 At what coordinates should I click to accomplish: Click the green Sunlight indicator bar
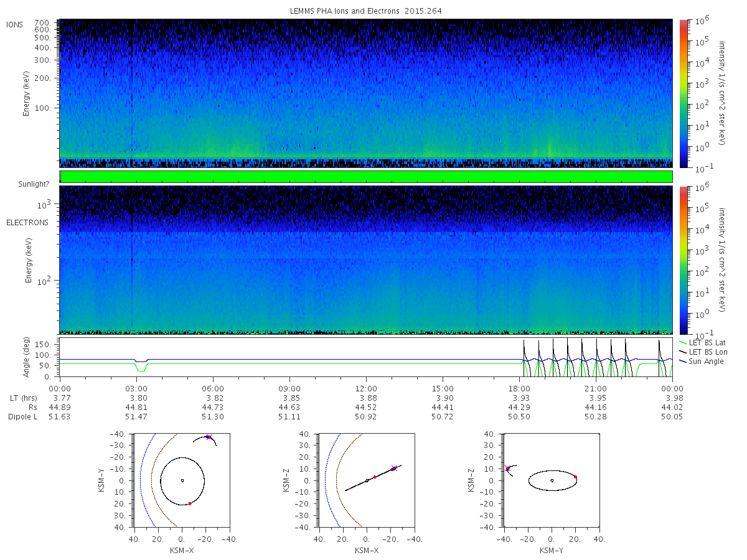pyautogui.click(x=366, y=177)
